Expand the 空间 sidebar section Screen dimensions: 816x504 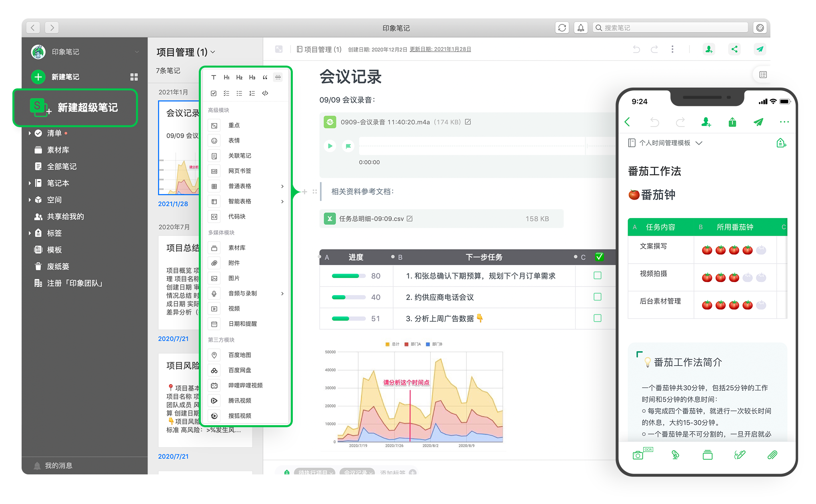(x=30, y=200)
